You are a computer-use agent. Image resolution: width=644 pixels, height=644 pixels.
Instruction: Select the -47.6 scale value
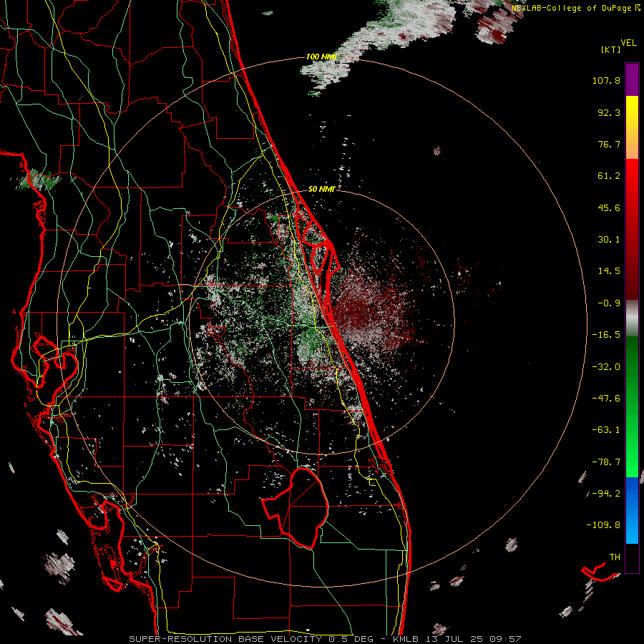tap(606, 399)
